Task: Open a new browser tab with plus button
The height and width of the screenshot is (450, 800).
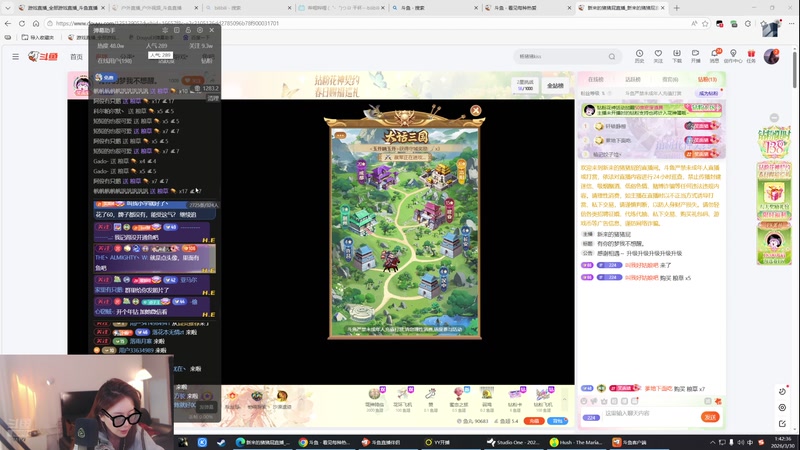Action: (677, 8)
